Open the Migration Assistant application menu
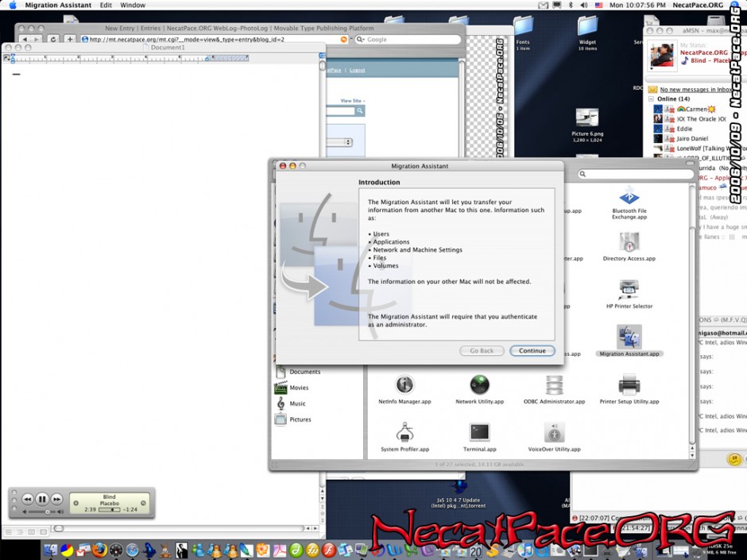Screen dimensions: 747x560 point(58,5)
